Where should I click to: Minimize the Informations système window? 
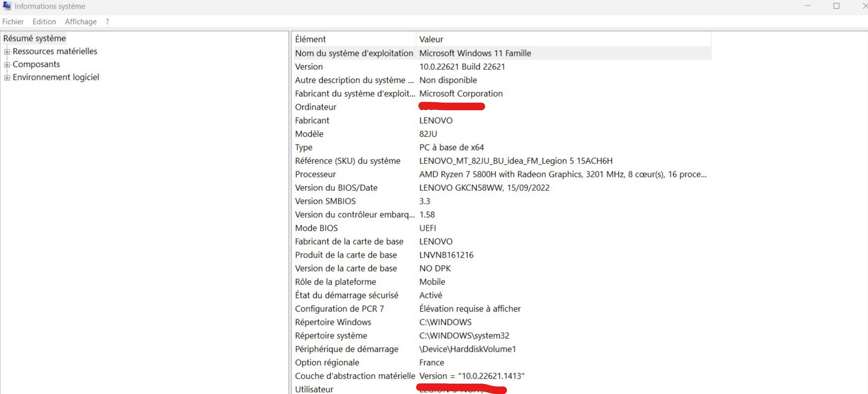[x=807, y=6]
